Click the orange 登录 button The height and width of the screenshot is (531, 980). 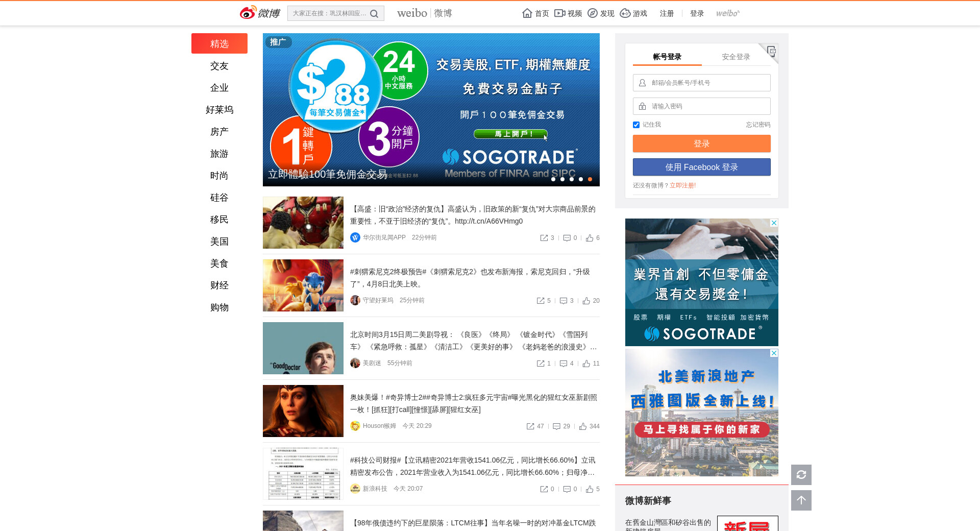(701, 143)
